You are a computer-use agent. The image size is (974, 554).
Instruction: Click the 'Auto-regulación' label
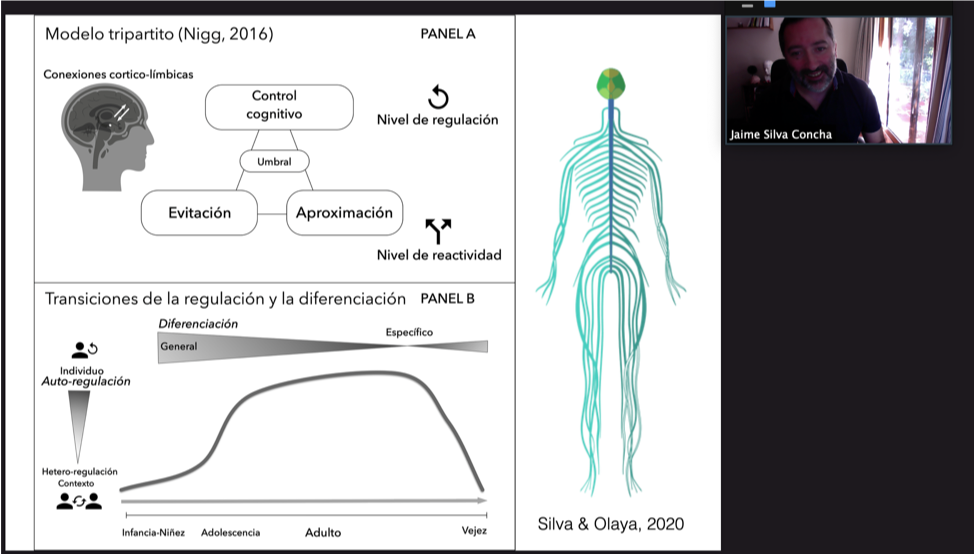pos(86,381)
